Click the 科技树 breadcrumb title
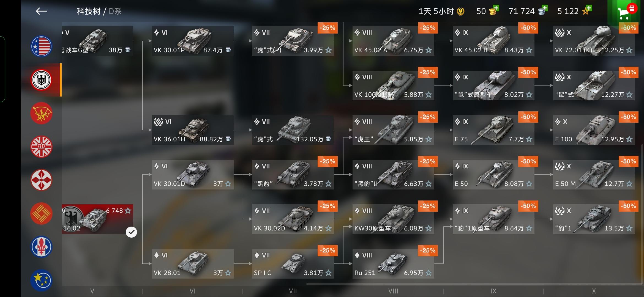The height and width of the screenshot is (297, 644). click(x=89, y=11)
